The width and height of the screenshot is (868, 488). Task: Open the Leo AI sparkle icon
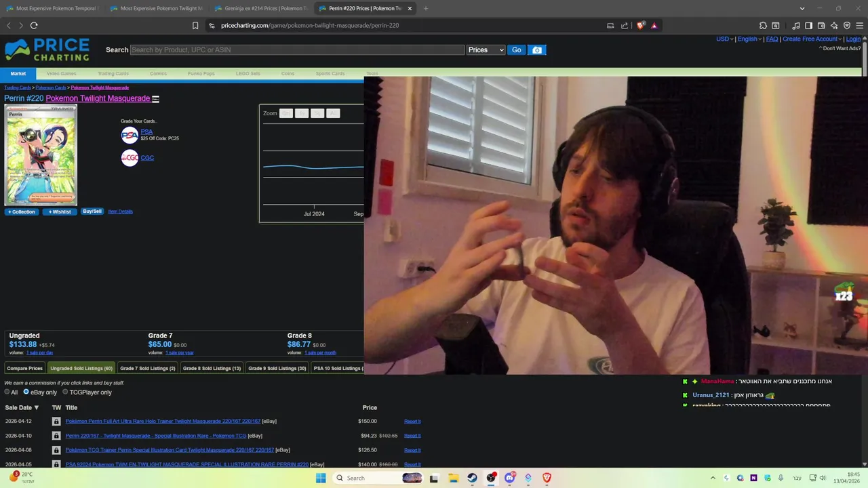pos(834,26)
